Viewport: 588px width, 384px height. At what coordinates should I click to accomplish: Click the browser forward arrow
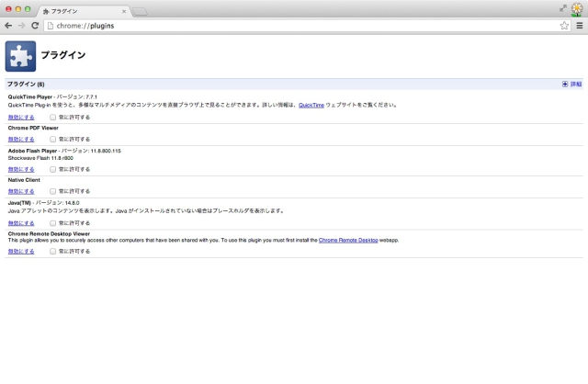(x=22, y=26)
